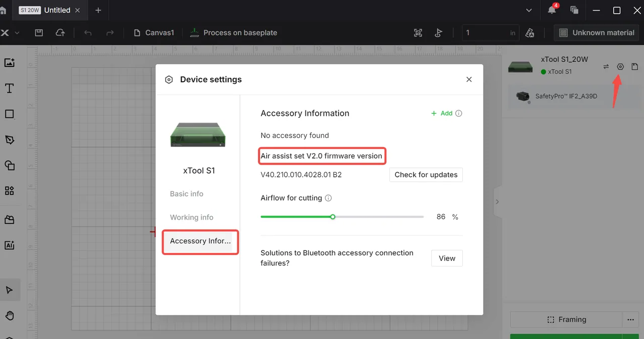The image size is (644, 339).
Task: Select the Text tool in left sidebar
Action: [9, 89]
